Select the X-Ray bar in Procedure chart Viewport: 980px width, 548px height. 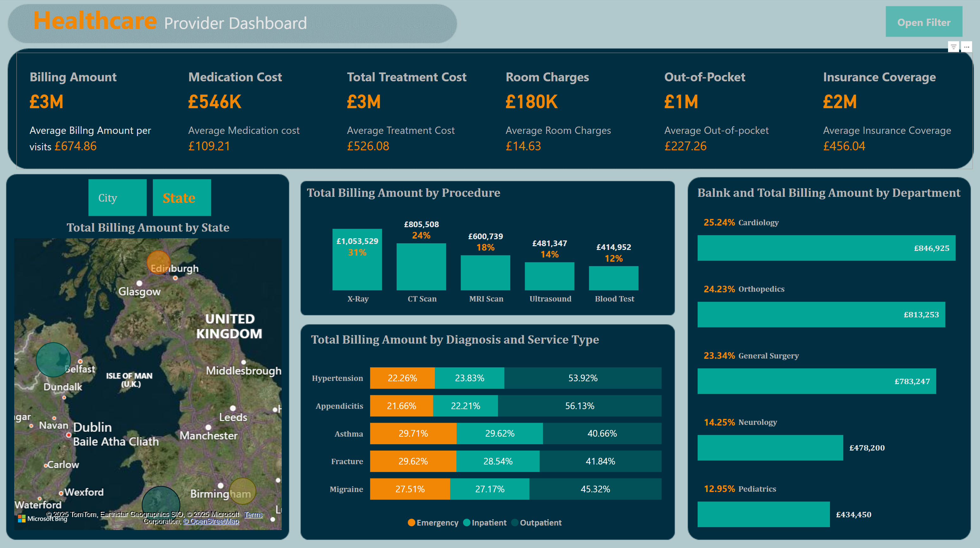(x=357, y=259)
